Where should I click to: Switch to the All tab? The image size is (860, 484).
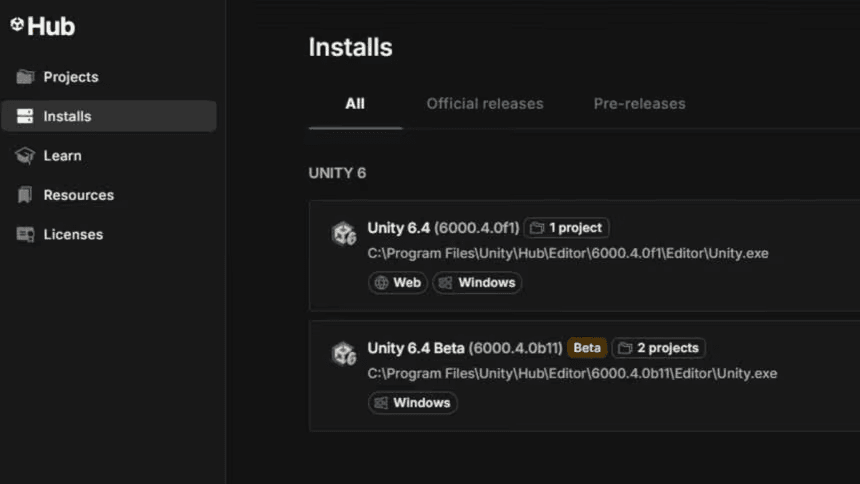[355, 104]
